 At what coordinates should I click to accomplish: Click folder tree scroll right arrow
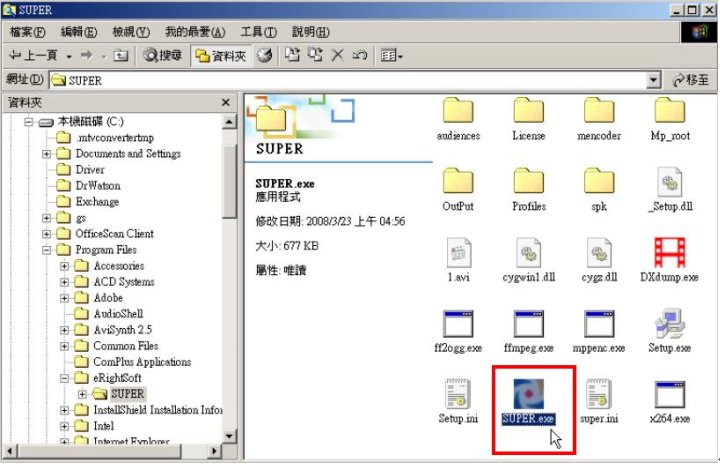214,451
